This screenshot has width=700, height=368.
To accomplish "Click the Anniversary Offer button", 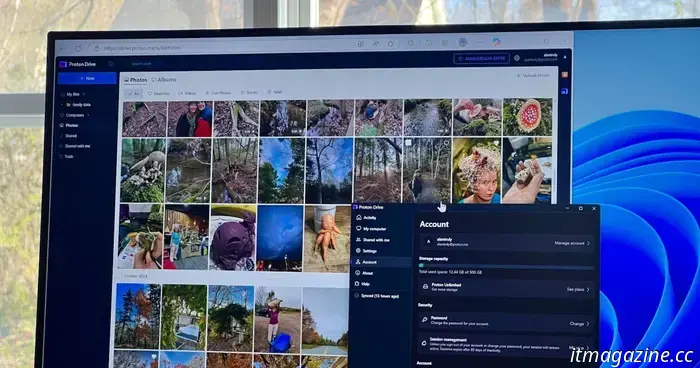I will coord(482,59).
